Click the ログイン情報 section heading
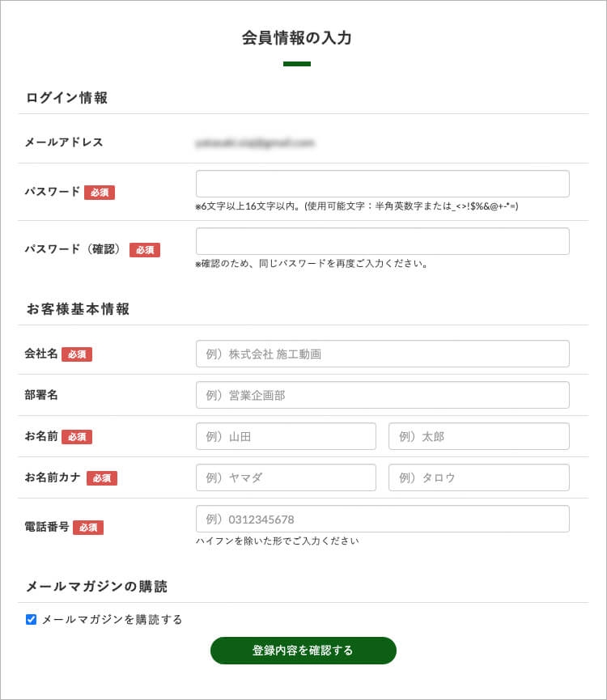 click(66, 98)
